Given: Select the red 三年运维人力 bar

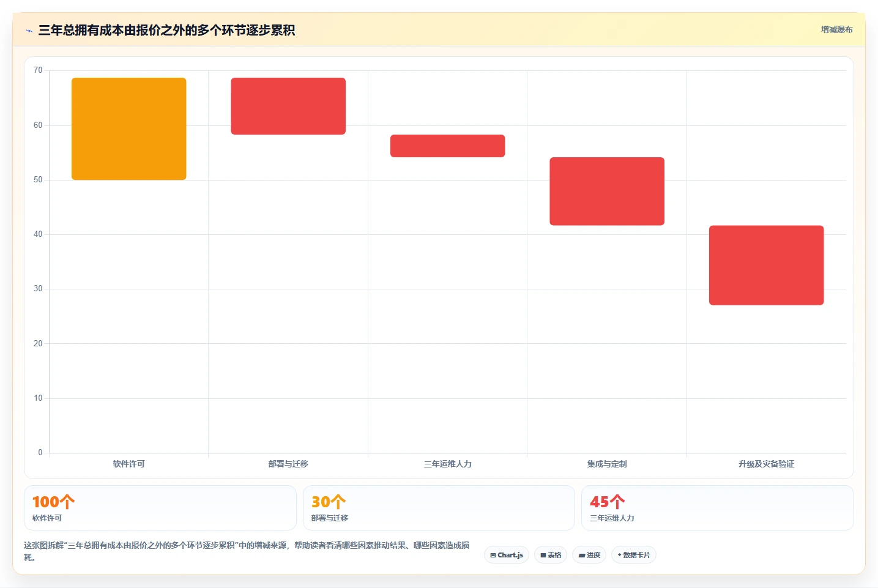Looking at the screenshot, I should coord(448,146).
